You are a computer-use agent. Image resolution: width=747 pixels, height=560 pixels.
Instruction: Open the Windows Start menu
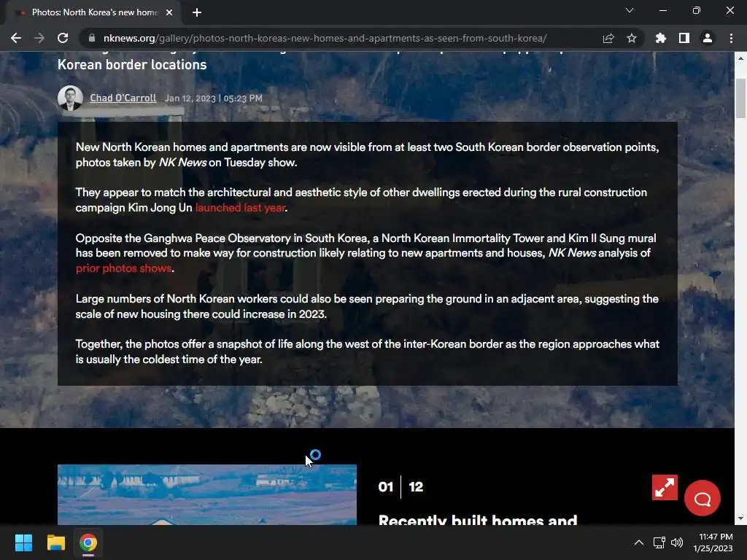point(23,542)
